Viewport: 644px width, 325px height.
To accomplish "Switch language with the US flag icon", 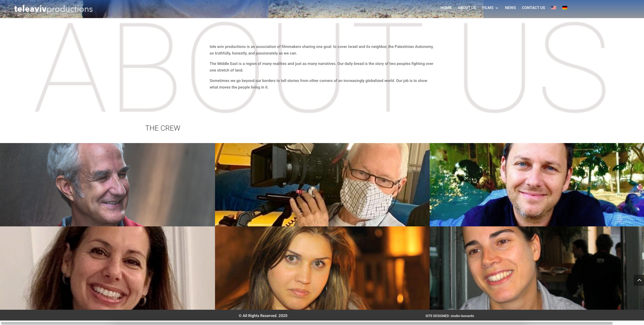I will coord(554,8).
